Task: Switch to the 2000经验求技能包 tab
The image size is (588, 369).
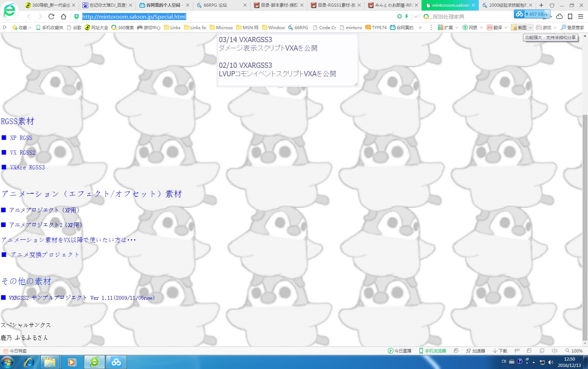Action: click(x=507, y=5)
